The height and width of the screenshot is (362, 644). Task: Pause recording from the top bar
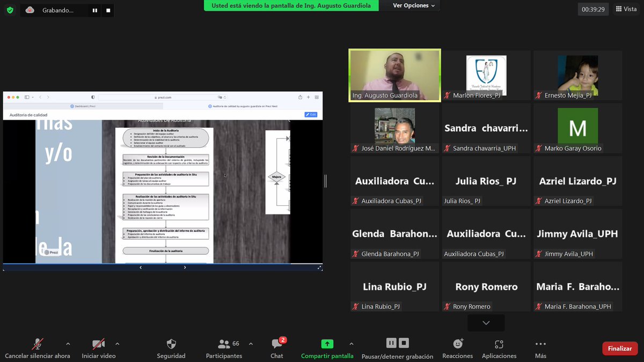pos(94,10)
